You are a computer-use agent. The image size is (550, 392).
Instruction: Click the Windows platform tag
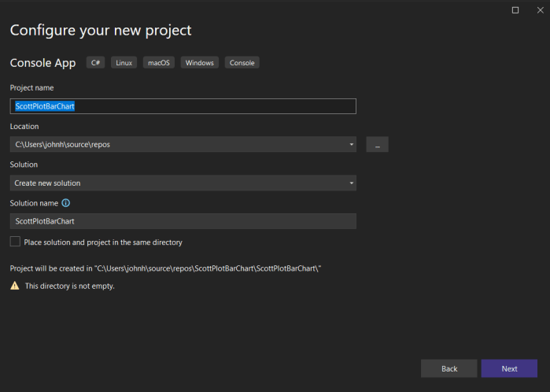tap(200, 63)
